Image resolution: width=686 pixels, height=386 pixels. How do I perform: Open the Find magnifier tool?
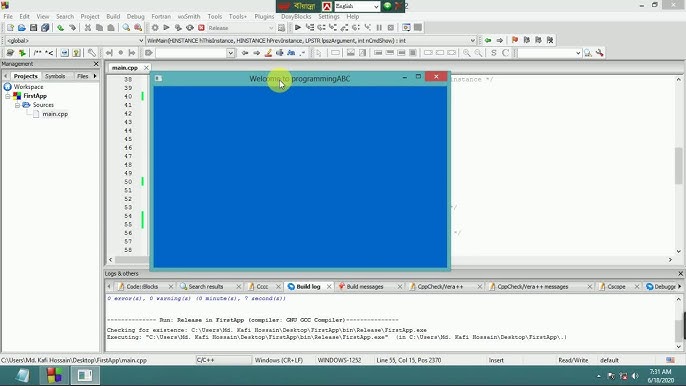(x=126, y=28)
